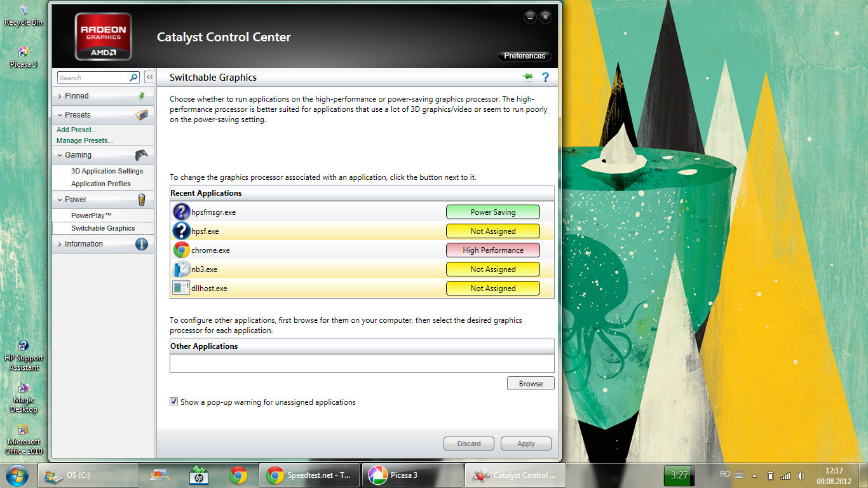Click the Recent Applications column header
Image resolution: width=868 pixels, height=488 pixels.
point(362,193)
